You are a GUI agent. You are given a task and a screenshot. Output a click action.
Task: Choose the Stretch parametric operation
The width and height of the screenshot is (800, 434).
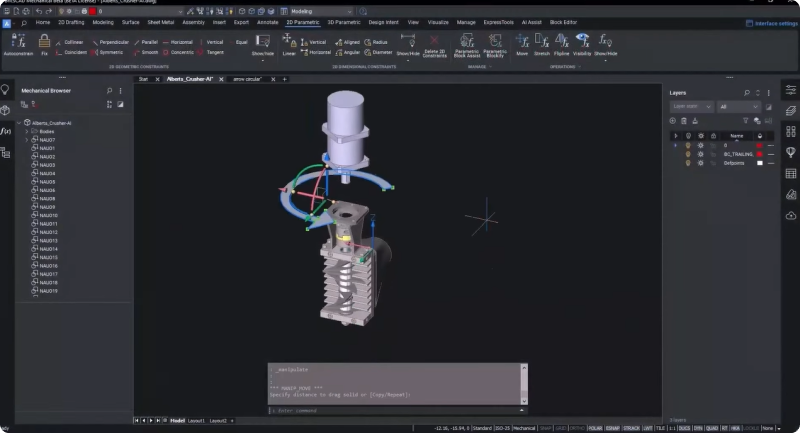[542, 44]
